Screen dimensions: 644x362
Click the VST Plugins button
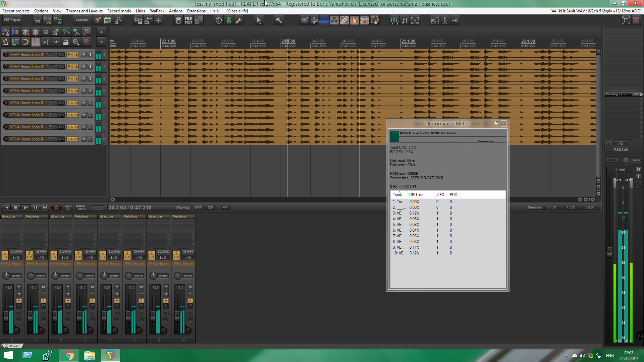tap(12, 20)
